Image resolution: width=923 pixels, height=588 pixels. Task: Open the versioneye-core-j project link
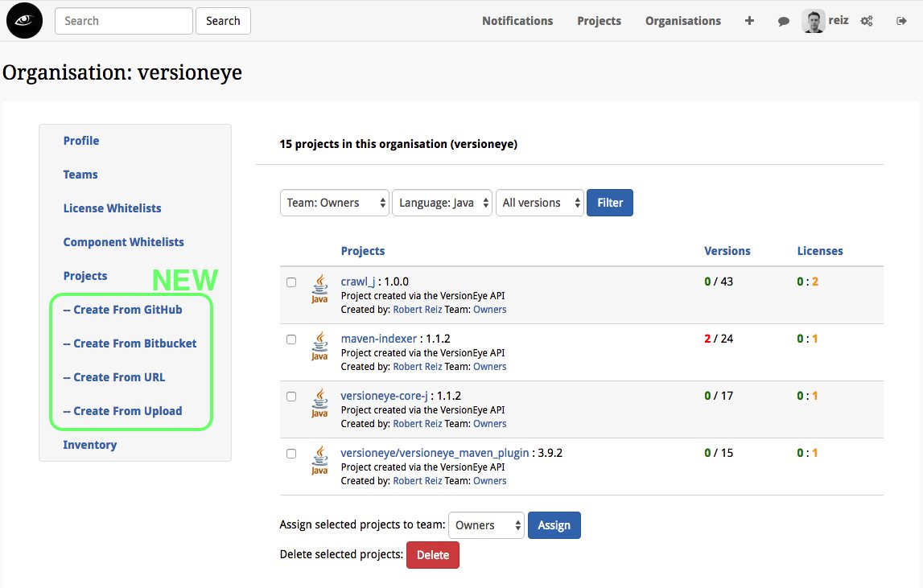[385, 396]
